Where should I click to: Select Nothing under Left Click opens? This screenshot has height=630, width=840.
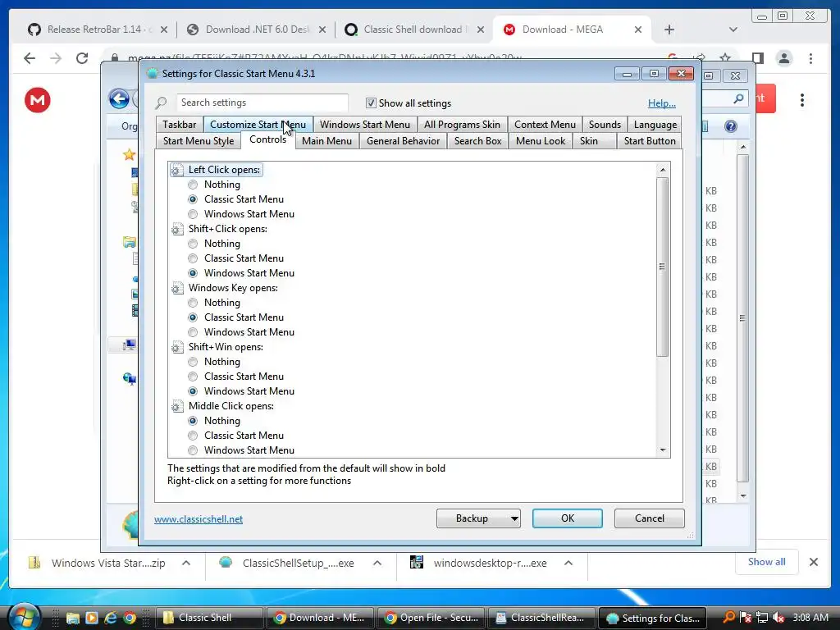click(193, 185)
